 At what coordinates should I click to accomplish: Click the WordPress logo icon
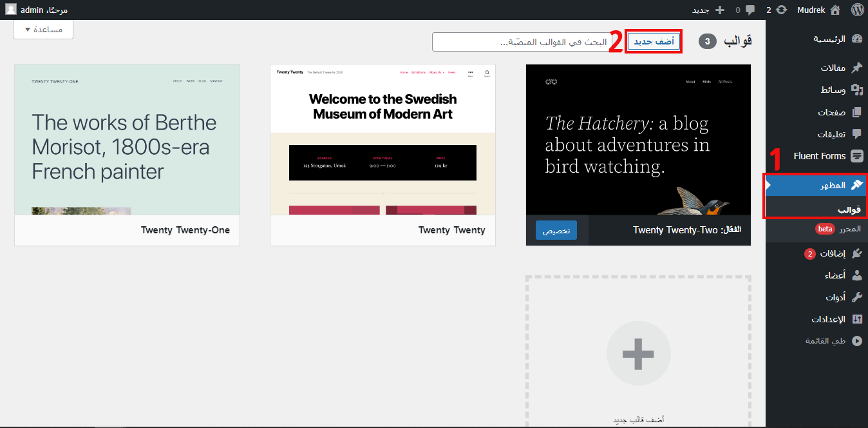coord(857,10)
